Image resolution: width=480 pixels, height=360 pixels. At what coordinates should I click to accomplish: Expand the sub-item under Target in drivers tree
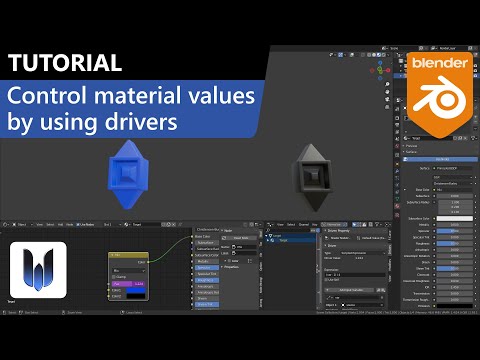coord(268,240)
